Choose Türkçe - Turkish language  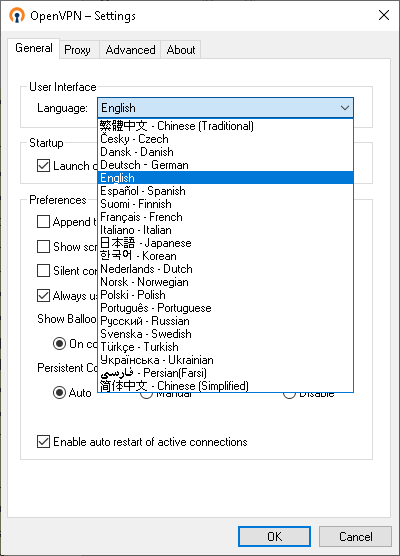226,347
